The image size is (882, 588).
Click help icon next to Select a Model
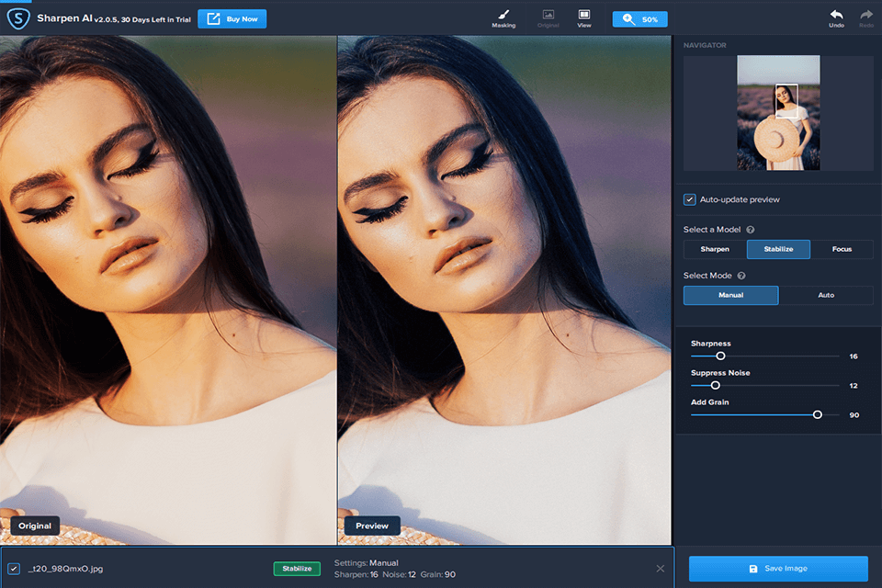tap(751, 230)
